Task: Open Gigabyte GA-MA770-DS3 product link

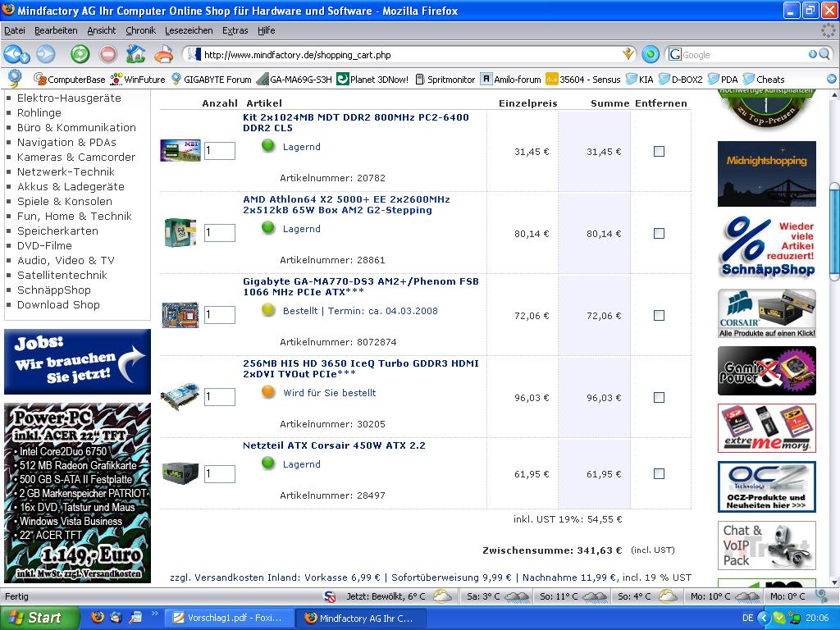Action: tap(361, 286)
